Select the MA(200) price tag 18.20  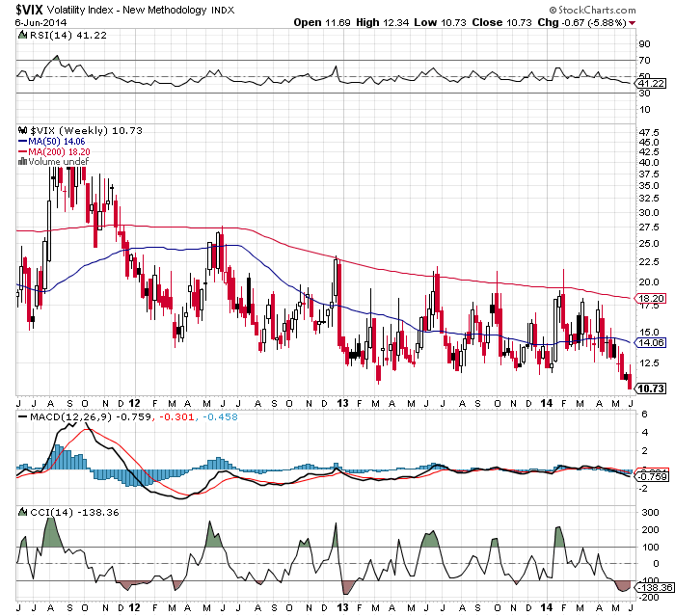[x=653, y=300]
